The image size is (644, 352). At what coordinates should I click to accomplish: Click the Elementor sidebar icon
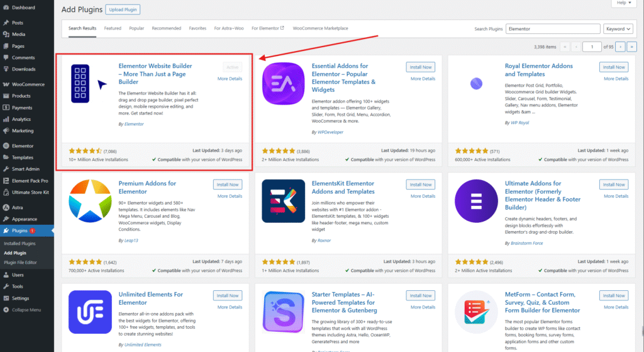tap(6, 146)
